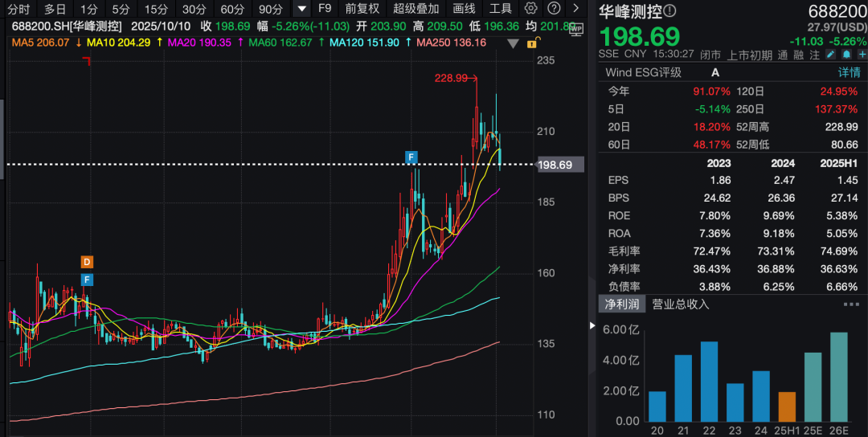This screenshot has width=868, height=437.
Task: Toggle 超级叠加 overlay mode
Action: click(416, 9)
